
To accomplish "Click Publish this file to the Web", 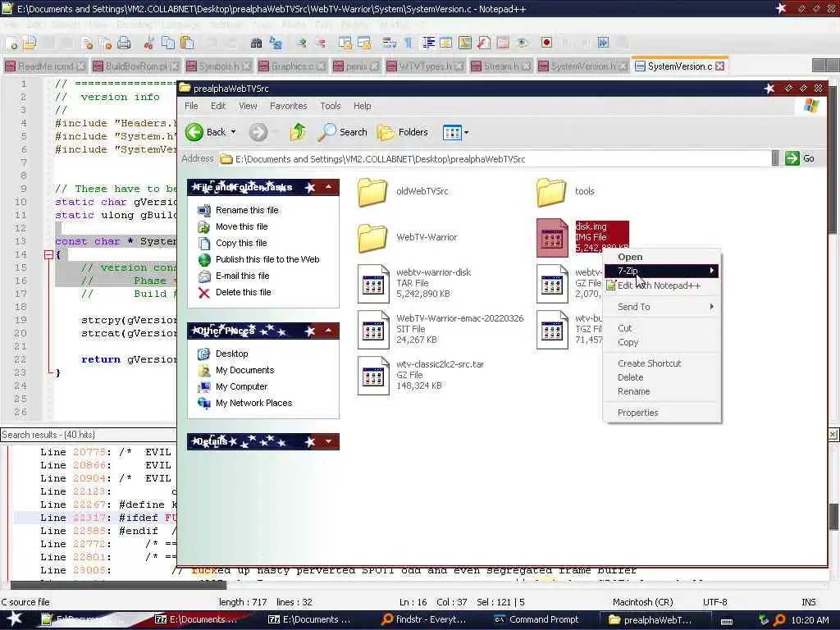I will [267, 259].
